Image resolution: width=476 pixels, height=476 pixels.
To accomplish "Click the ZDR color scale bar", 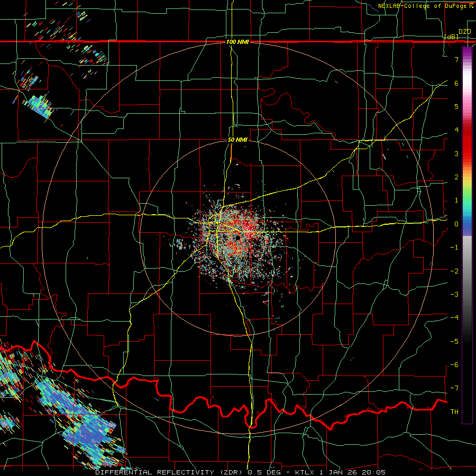I will coord(467,235).
